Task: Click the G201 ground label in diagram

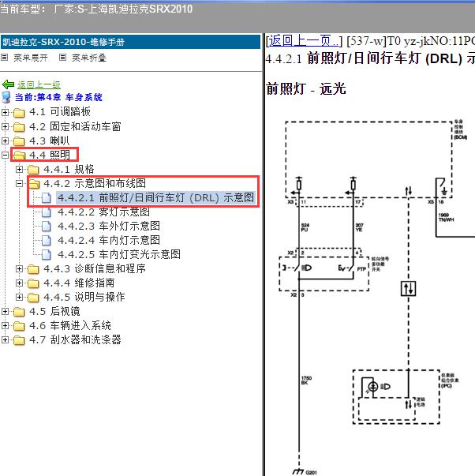Action: pos(311,472)
